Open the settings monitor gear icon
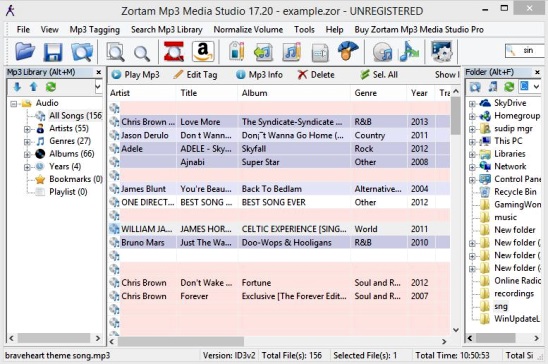The height and width of the screenshot is (364, 548). [442, 52]
